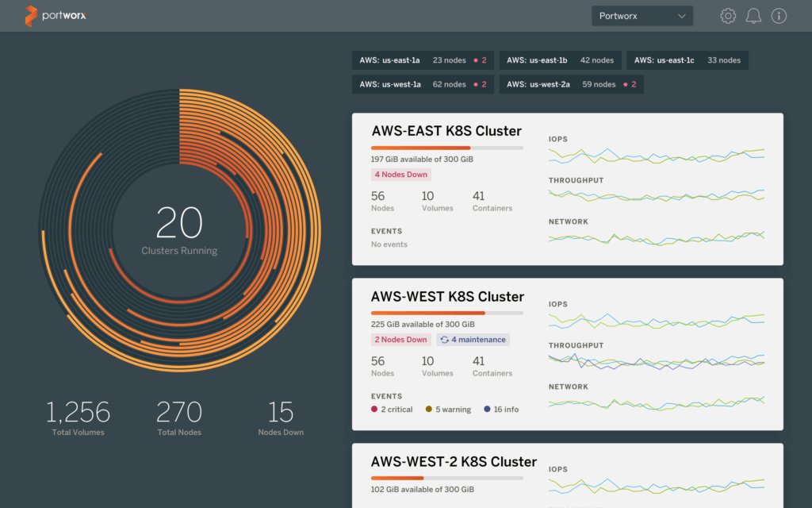The height and width of the screenshot is (508, 812).
Task: Open the Portworx dropdown in the header
Action: 642,15
